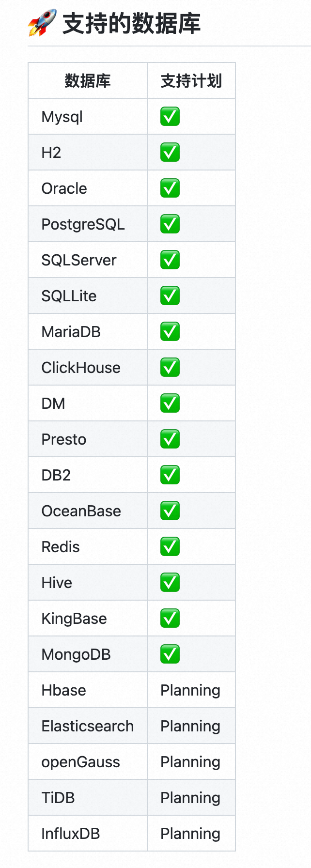The height and width of the screenshot is (868, 311).
Task: Click the 支持计划 column header
Action: pos(191,81)
